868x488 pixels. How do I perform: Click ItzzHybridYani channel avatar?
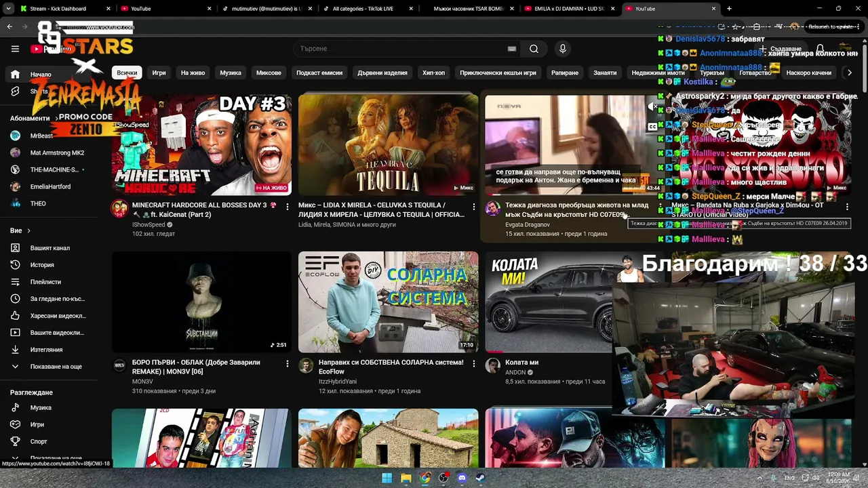click(306, 365)
